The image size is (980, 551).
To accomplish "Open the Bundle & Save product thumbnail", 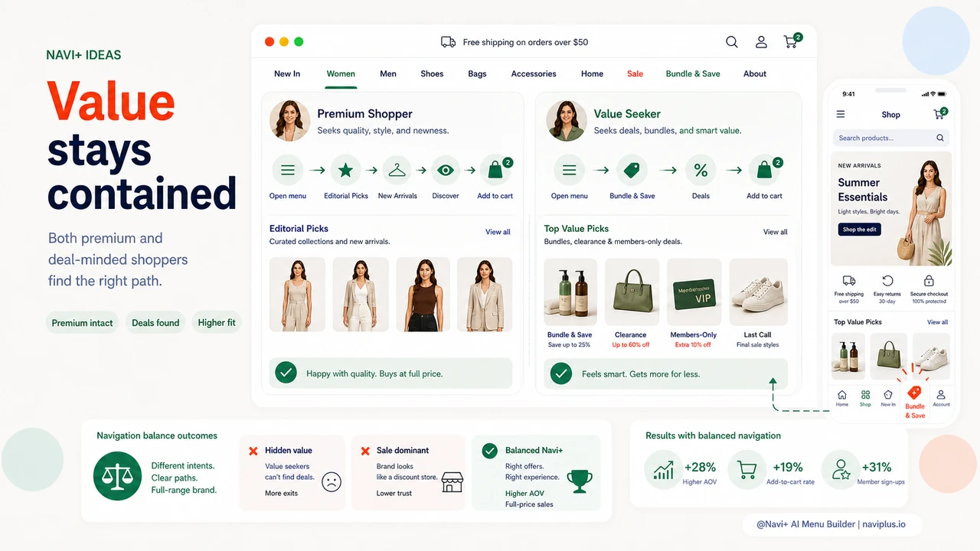I will (x=570, y=292).
